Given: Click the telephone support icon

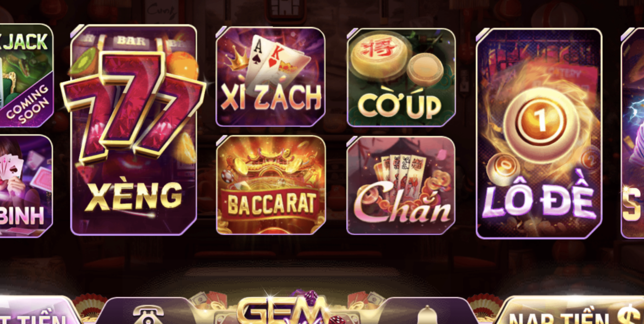Looking at the screenshot, I should tap(148, 315).
